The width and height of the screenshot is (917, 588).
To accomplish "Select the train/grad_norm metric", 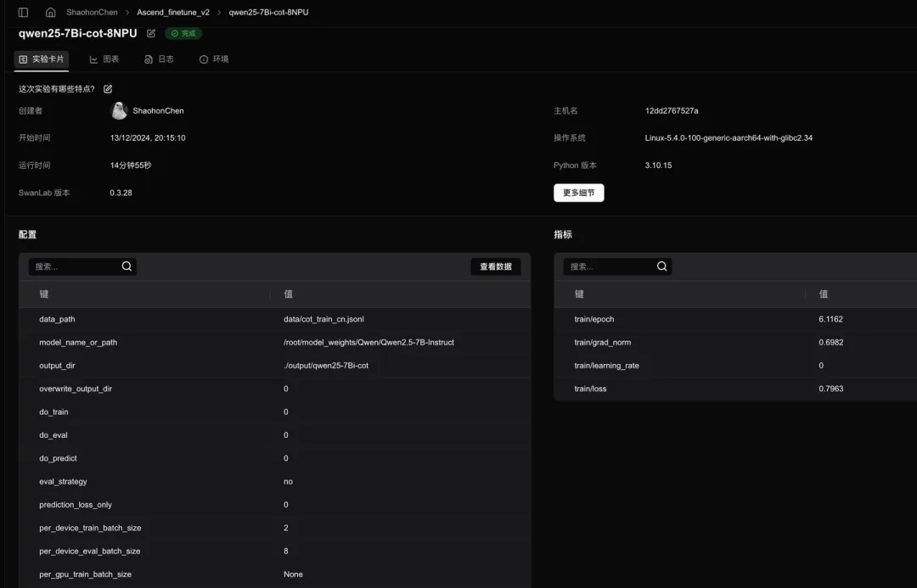I will tap(602, 343).
